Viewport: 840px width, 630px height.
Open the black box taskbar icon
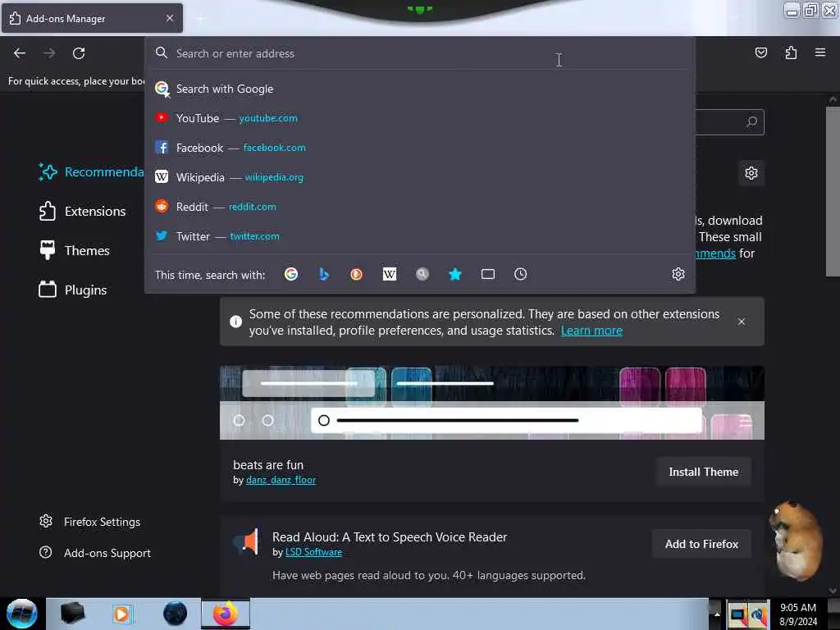point(72,614)
